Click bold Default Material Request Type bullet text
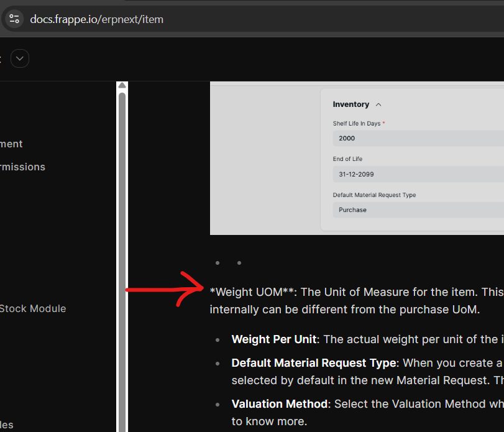The height and width of the screenshot is (432, 504). coord(314,363)
